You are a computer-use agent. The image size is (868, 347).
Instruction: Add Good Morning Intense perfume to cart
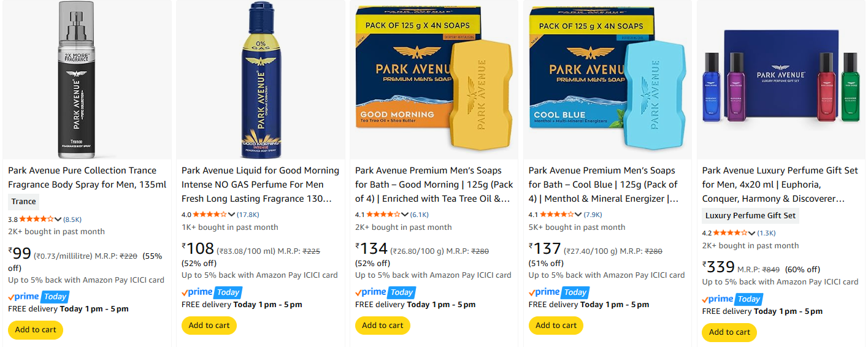point(209,326)
